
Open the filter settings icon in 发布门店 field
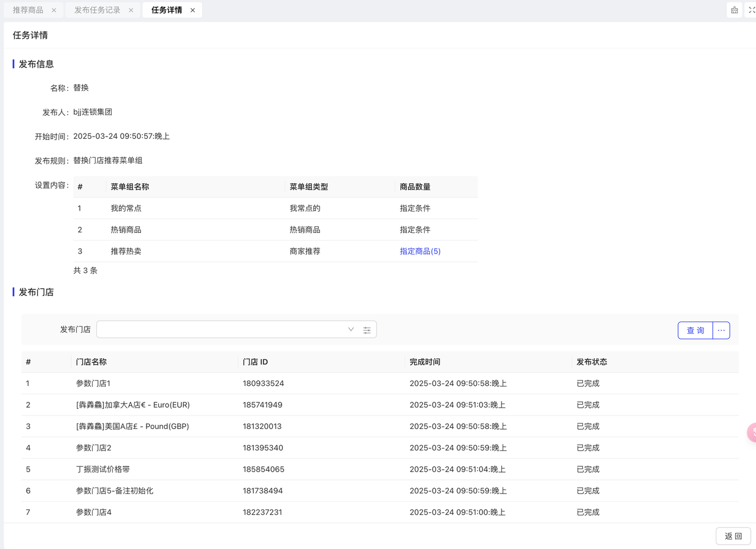pyautogui.click(x=367, y=330)
